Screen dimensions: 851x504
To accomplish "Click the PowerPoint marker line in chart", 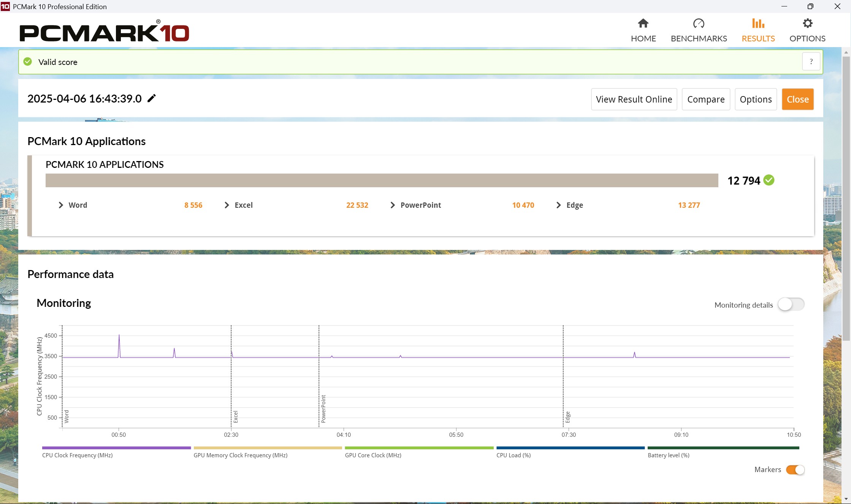I will pyautogui.click(x=319, y=376).
